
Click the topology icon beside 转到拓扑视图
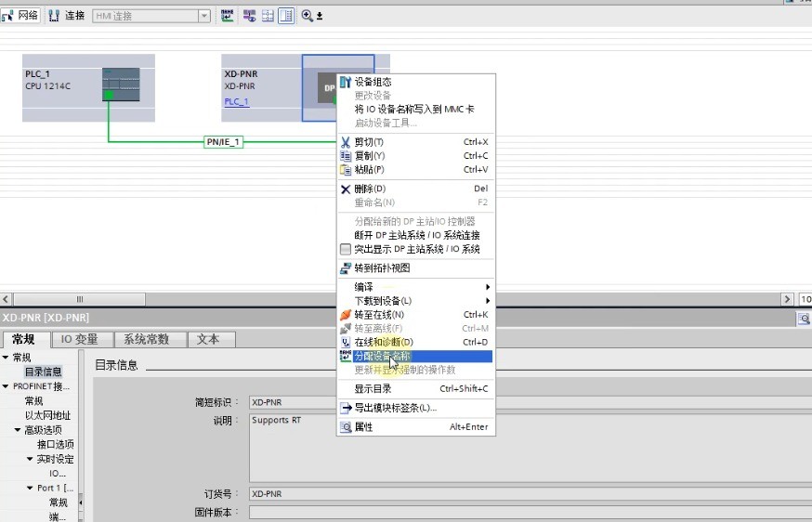(346, 268)
